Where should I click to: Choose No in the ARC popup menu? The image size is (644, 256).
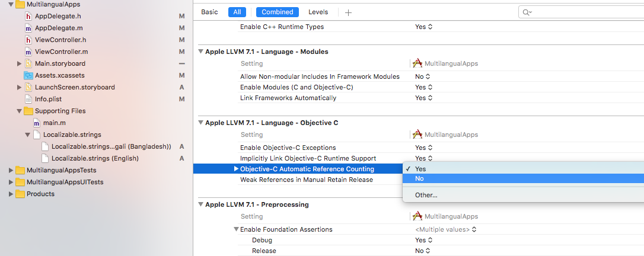(x=523, y=178)
